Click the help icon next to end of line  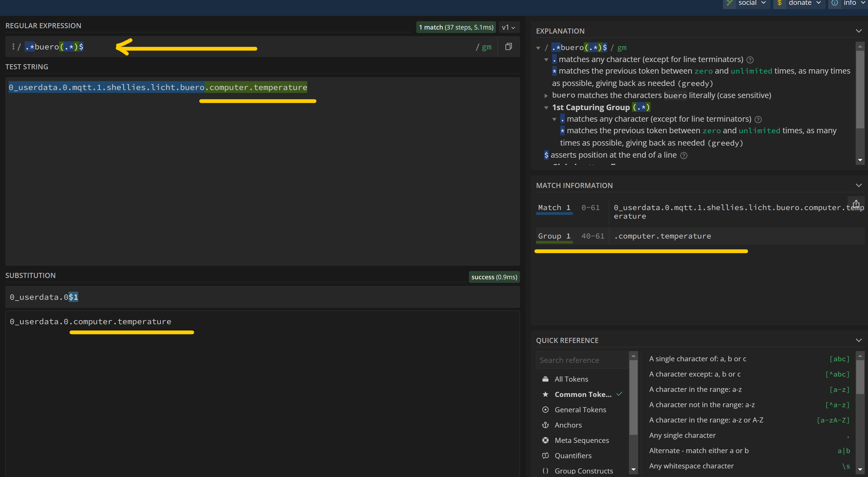coord(684,155)
